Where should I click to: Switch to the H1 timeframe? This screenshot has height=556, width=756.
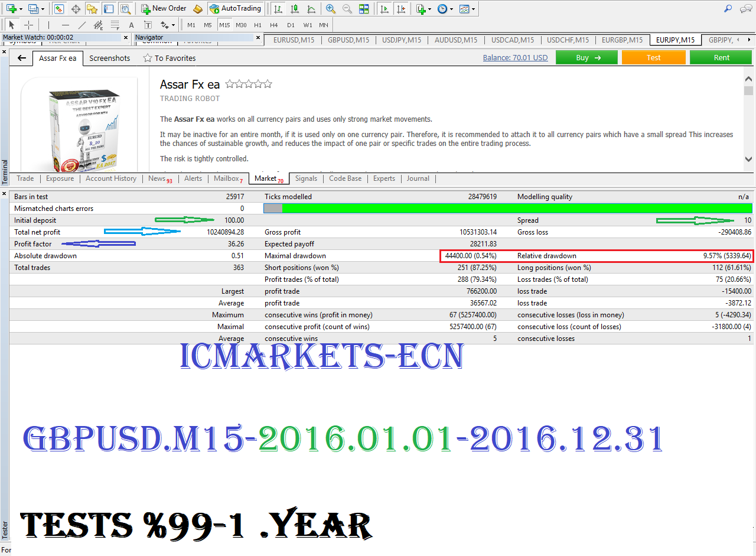point(258,25)
